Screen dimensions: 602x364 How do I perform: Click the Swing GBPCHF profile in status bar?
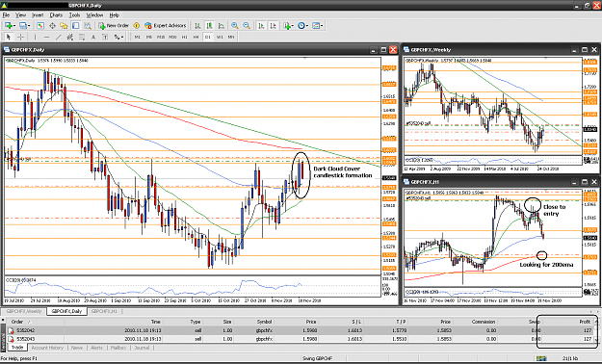[317, 358]
